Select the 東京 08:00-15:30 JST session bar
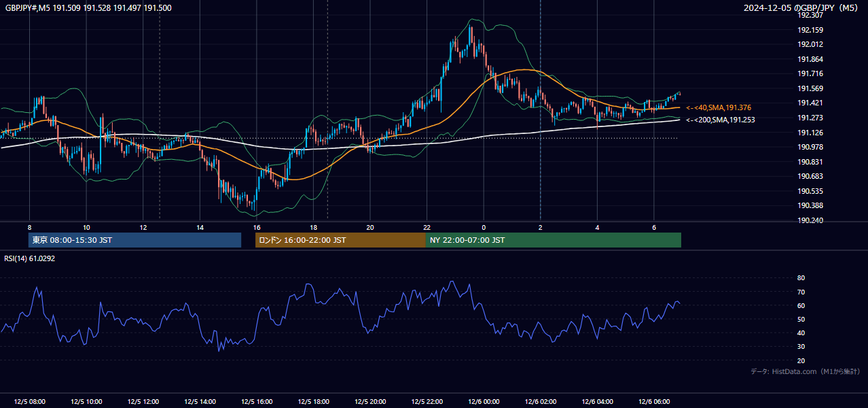868x408 pixels. pyautogui.click(x=134, y=240)
